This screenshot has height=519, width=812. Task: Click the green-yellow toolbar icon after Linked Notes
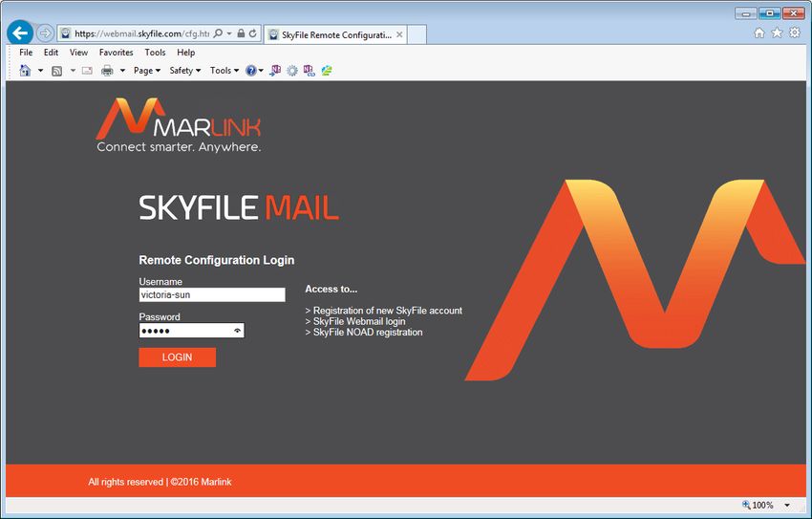pos(327,71)
